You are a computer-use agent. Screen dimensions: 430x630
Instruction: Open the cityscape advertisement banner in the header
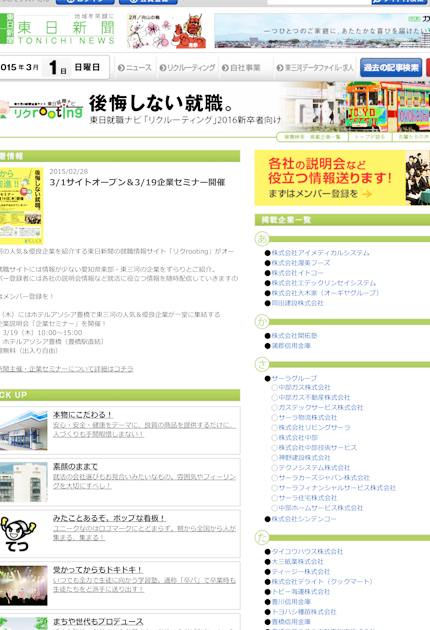click(322, 31)
